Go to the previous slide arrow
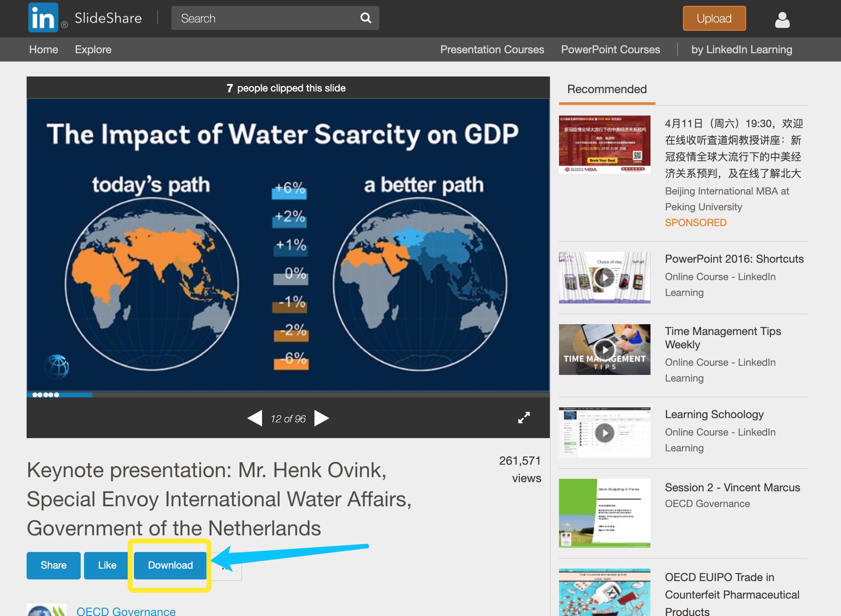This screenshot has height=616, width=841. [x=255, y=418]
